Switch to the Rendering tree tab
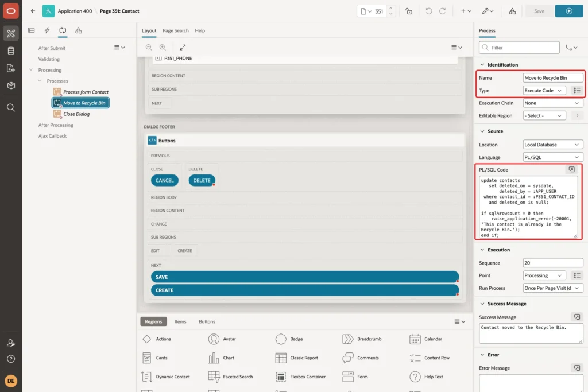Viewport: 588px width, 392px height. pos(32,30)
